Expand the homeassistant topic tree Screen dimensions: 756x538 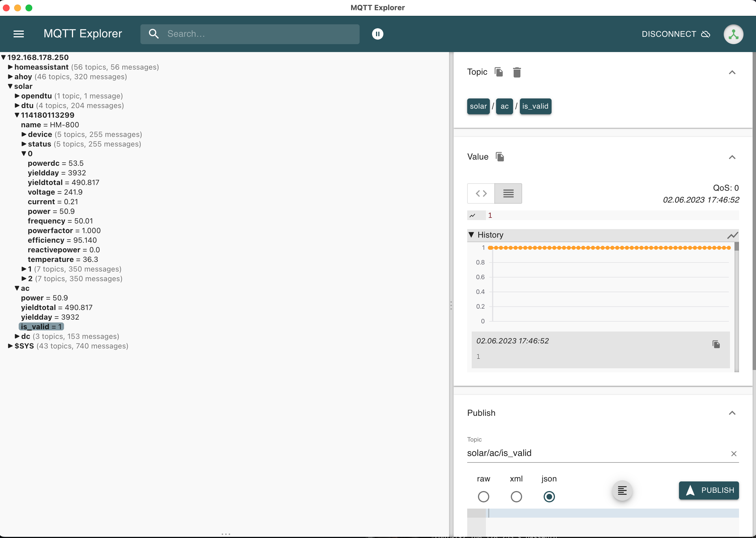coord(10,67)
